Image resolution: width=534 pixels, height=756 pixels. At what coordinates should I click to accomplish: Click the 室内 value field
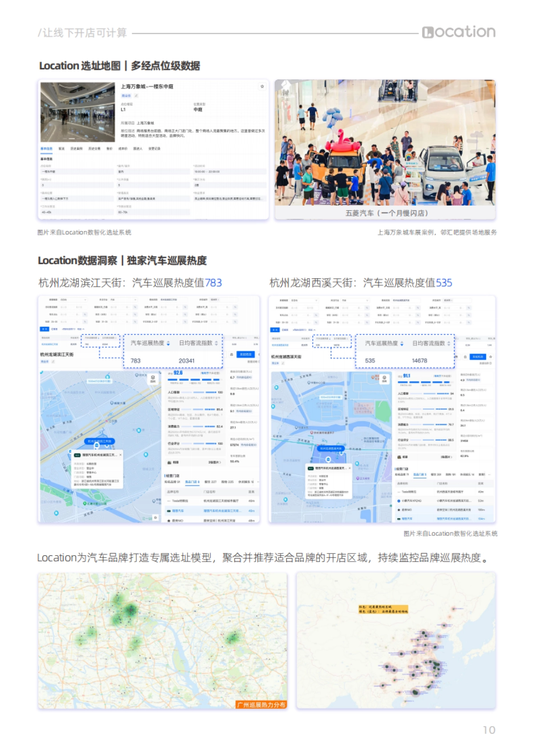[x=153, y=171]
